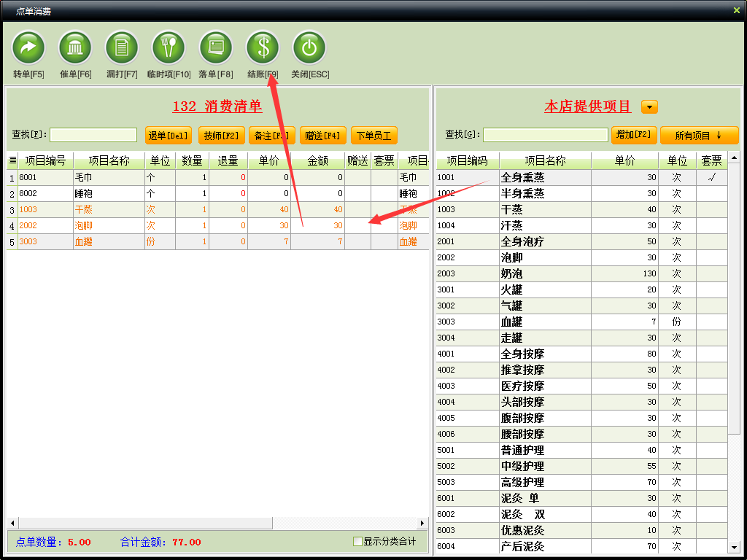Open the 临时项[F10] temporary item icon
The width and height of the screenshot is (747, 560).
169,47
